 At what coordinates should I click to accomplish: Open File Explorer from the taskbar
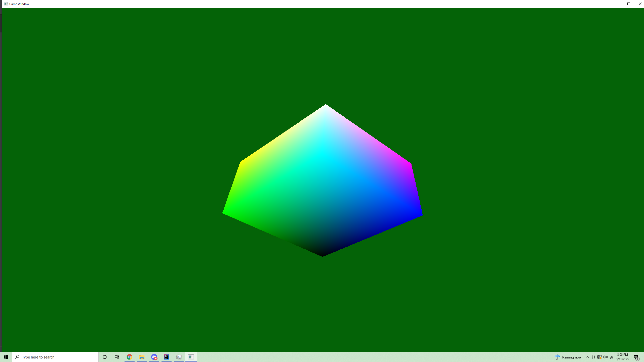(x=142, y=357)
